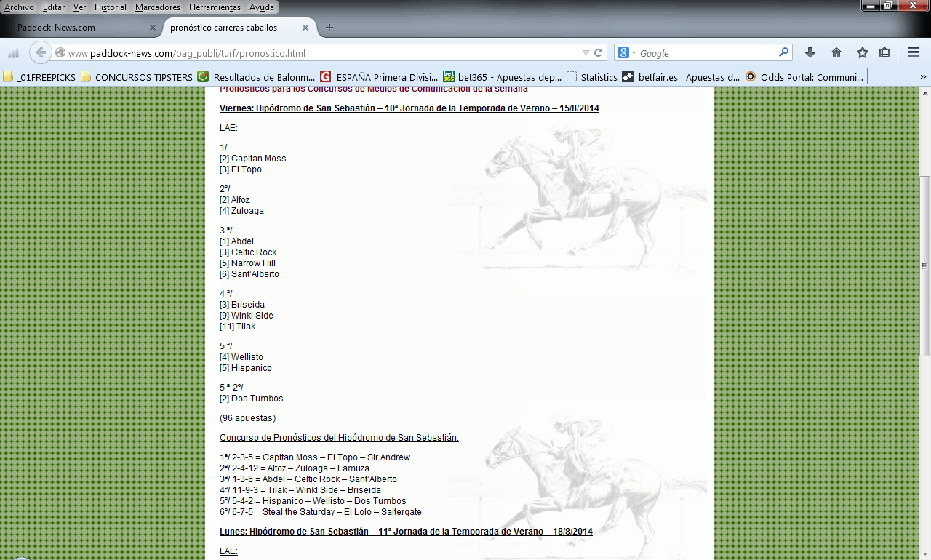This screenshot has height=560, width=931.
Task: Click the site identity globe icon
Action: pos(60,52)
